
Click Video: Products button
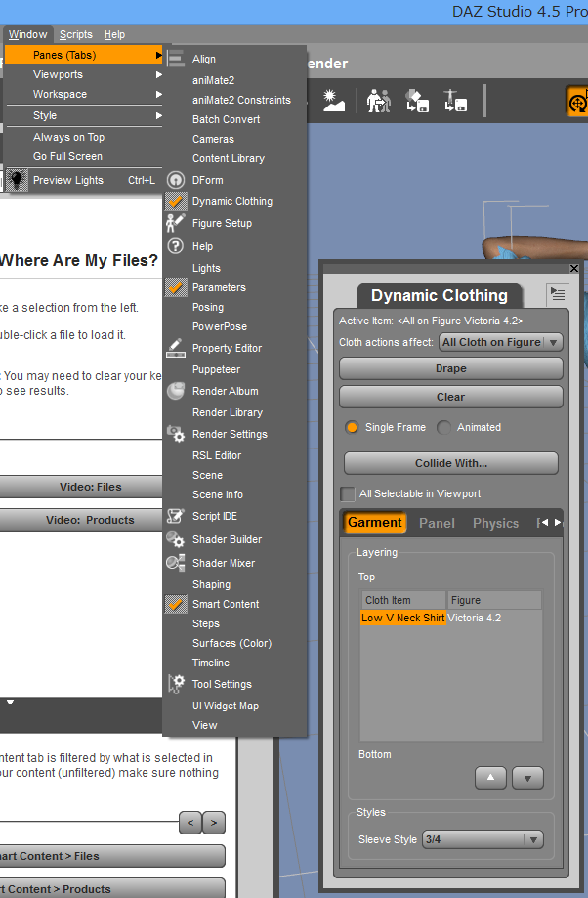click(81, 520)
